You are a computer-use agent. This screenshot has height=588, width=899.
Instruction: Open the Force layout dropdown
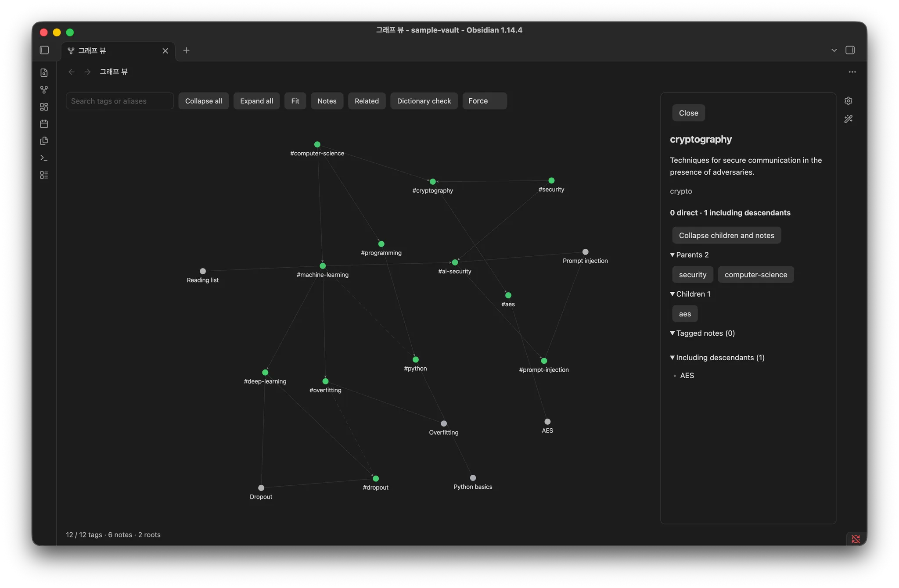click(x=484, y=101)
